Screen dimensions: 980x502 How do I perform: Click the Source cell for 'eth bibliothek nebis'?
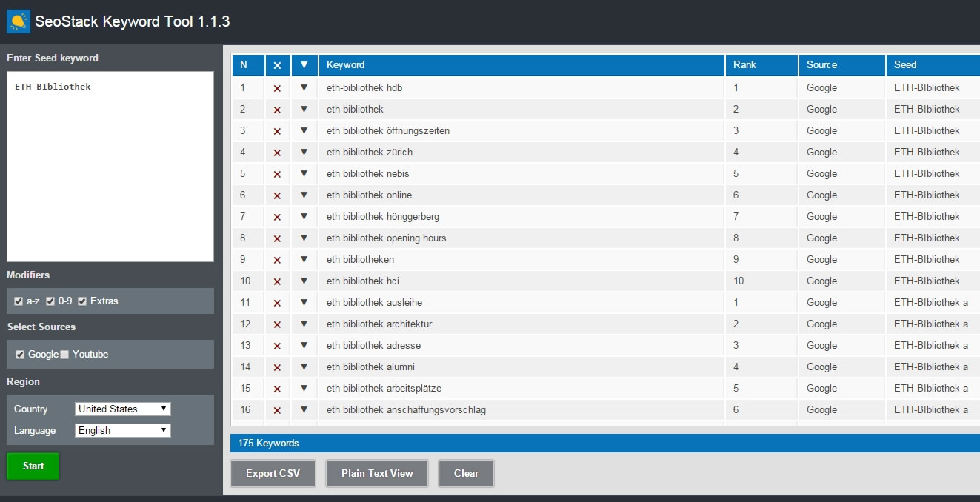pyautogui.click(x=841, y=174)
